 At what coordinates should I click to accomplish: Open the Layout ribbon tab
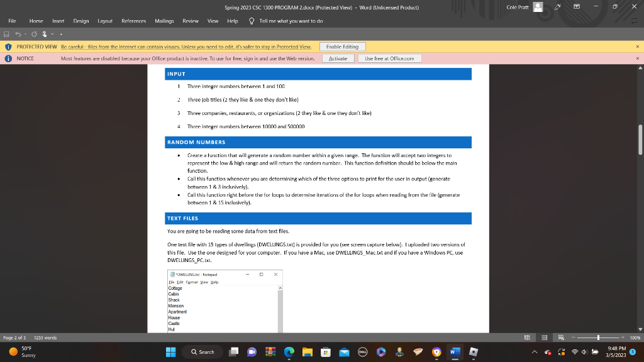click(x=105, y=21)
